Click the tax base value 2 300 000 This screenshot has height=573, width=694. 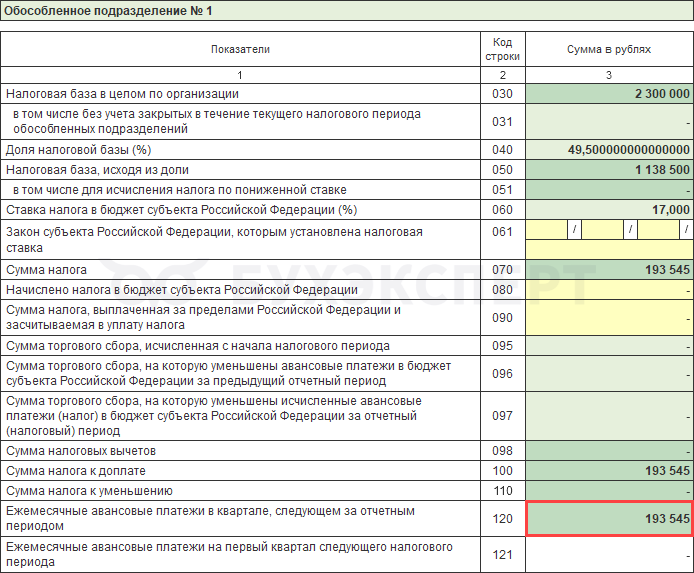[609, 94]
